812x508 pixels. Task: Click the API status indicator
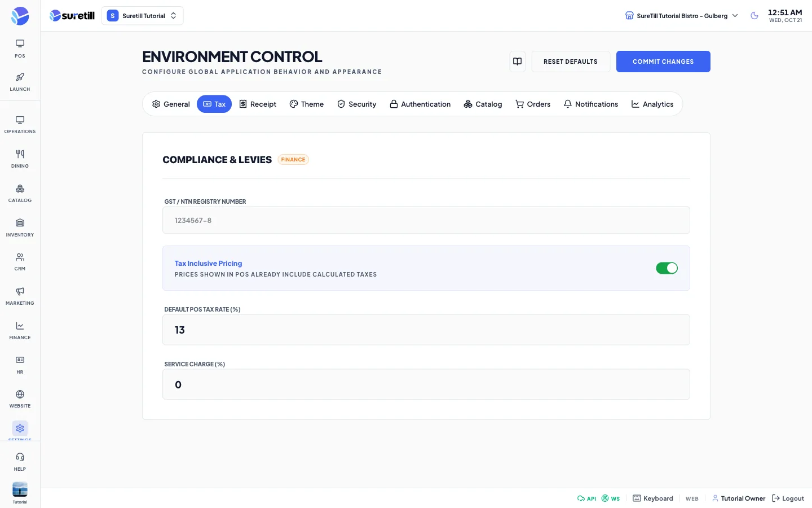point(586,498)
